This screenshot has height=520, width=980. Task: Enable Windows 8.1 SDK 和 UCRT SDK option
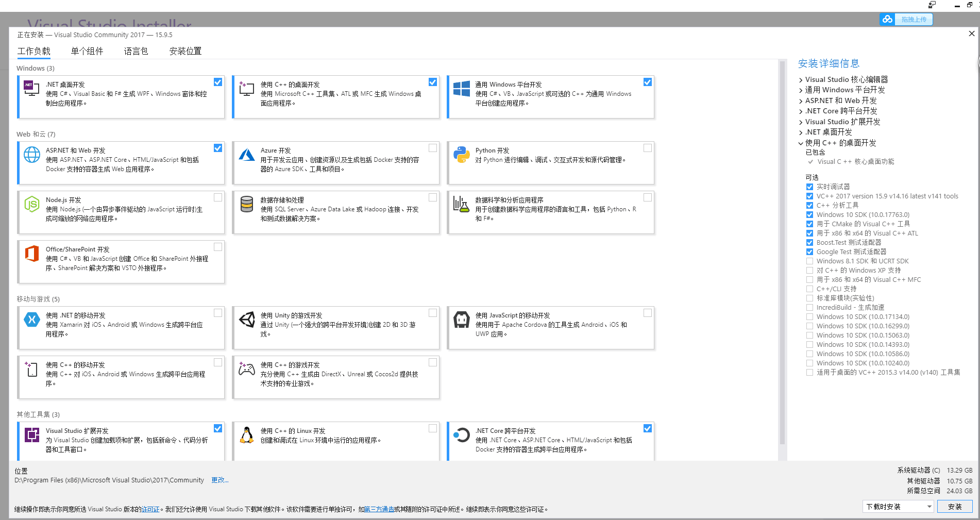[x=809, y=261]
